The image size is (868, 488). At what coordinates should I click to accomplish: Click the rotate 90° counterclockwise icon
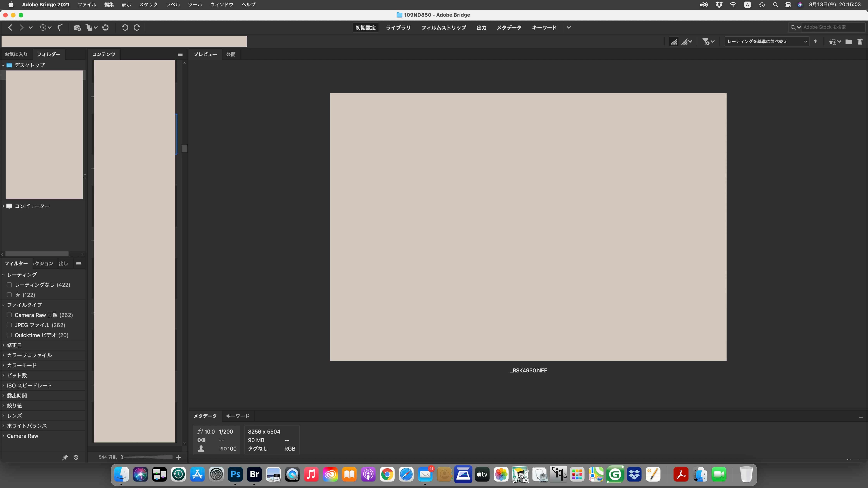125,28
